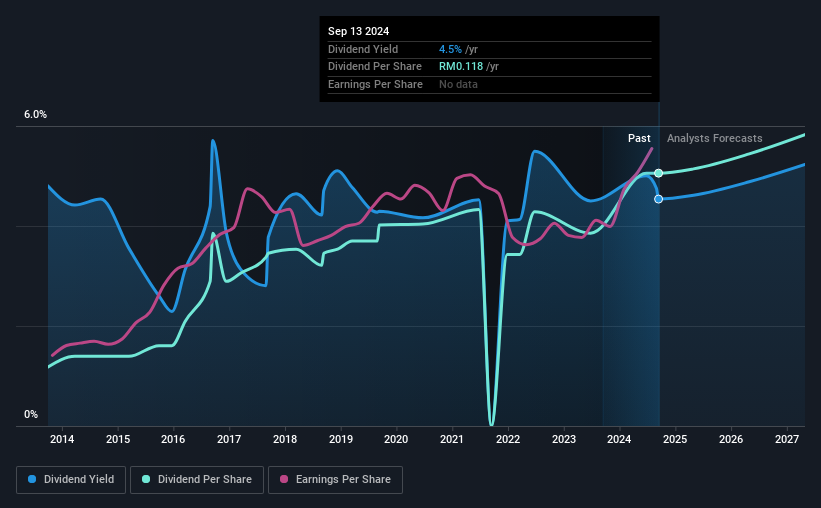Screen dimensions: 821x508
Task: Click the tooltip 'Dividend Yield' row label
Action: 363,49
